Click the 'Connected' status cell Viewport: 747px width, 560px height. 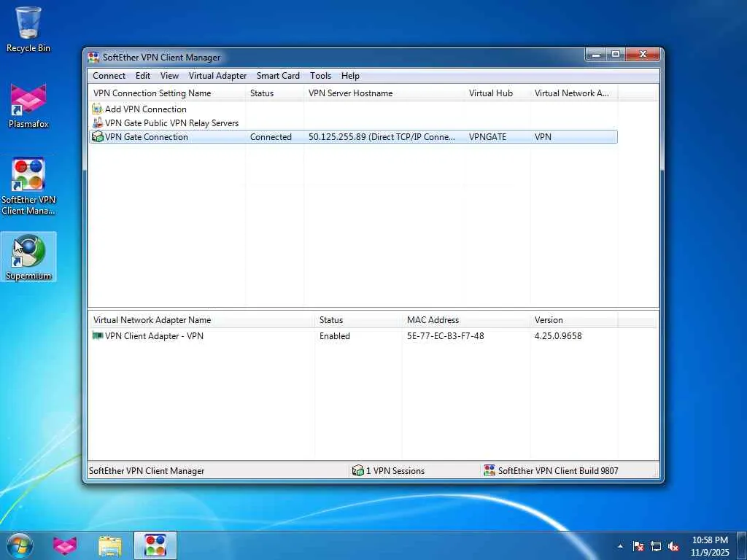click(x=271, y=136)
